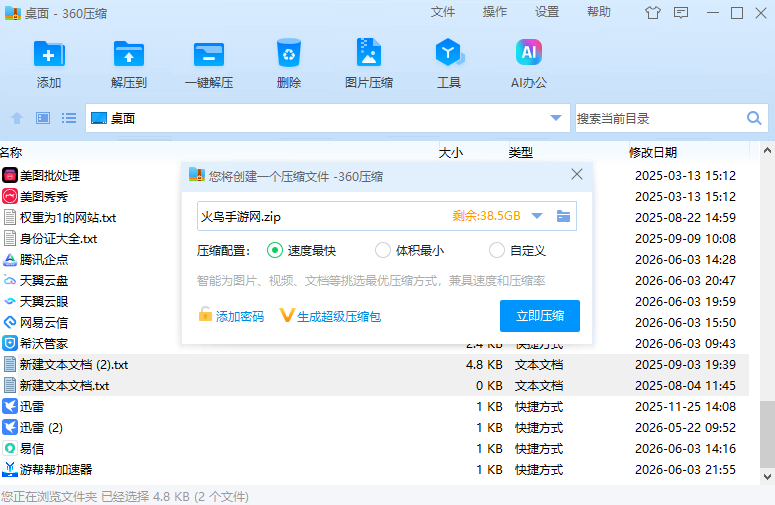
Task: Launch the AI办公 icon
Action: (529, 52)
